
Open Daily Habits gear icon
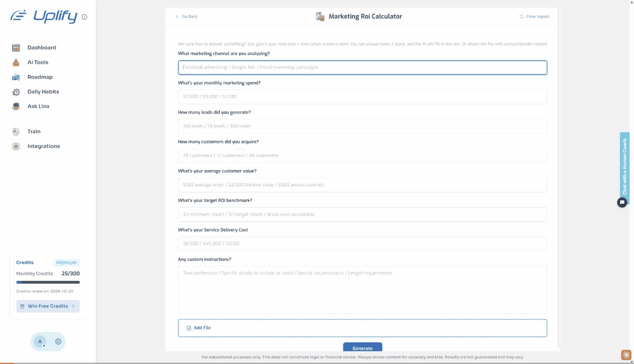16,92
